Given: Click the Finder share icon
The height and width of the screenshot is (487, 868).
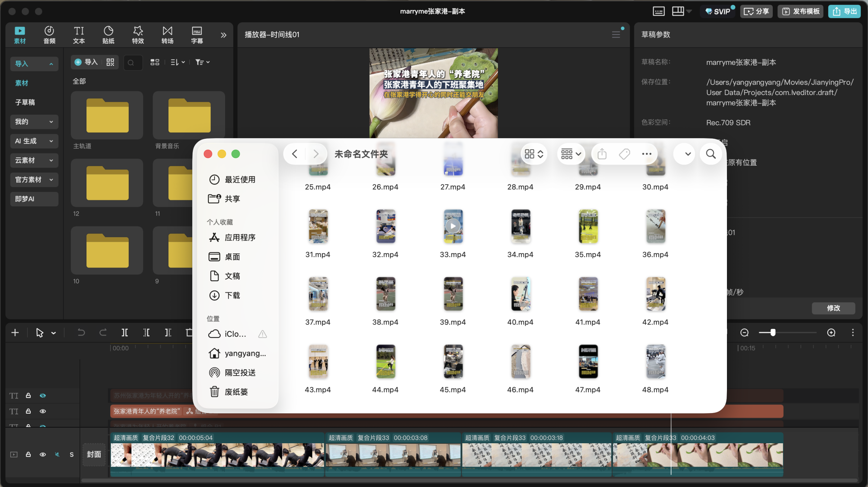Looking at the screenshot, I should tap(602, 154).
